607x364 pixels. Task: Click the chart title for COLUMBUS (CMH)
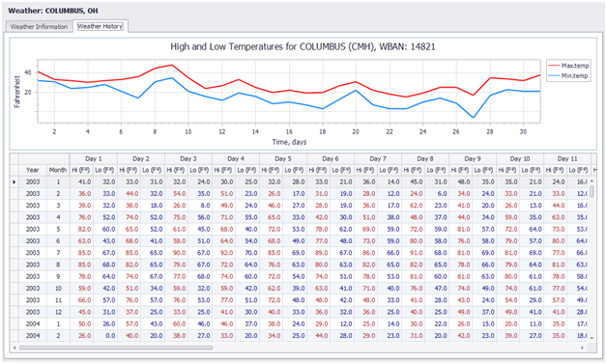click(x=303, y=46)
